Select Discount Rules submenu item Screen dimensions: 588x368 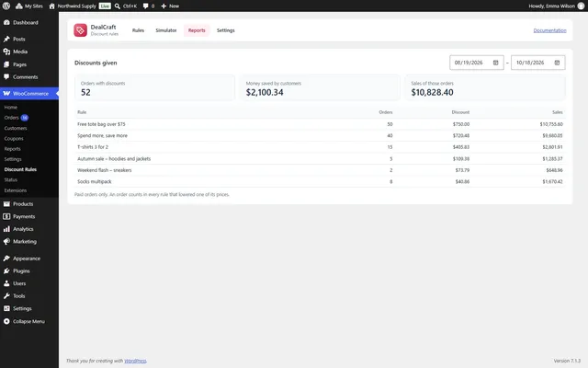pyautogui.click(x=20, y=169)
